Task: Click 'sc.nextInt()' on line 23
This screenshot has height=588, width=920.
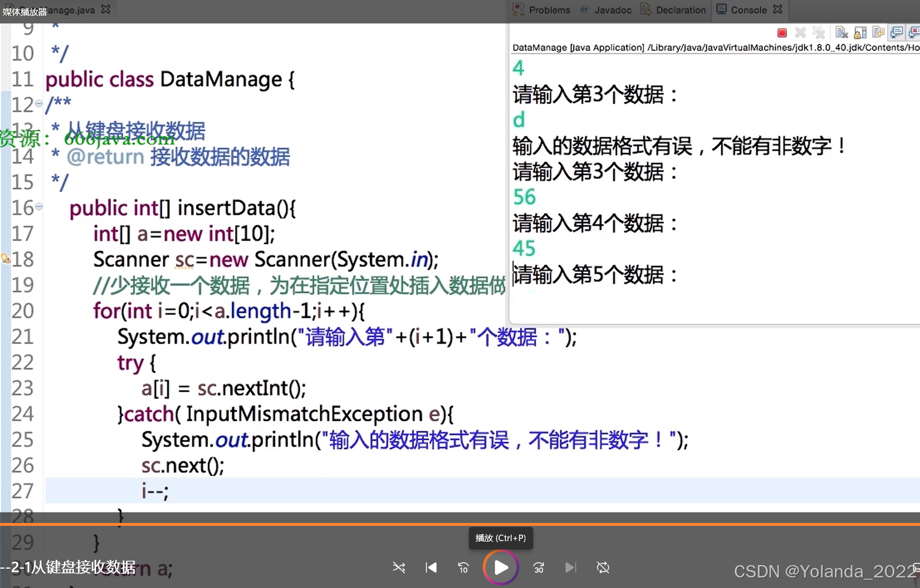Action: click(249, 388)
